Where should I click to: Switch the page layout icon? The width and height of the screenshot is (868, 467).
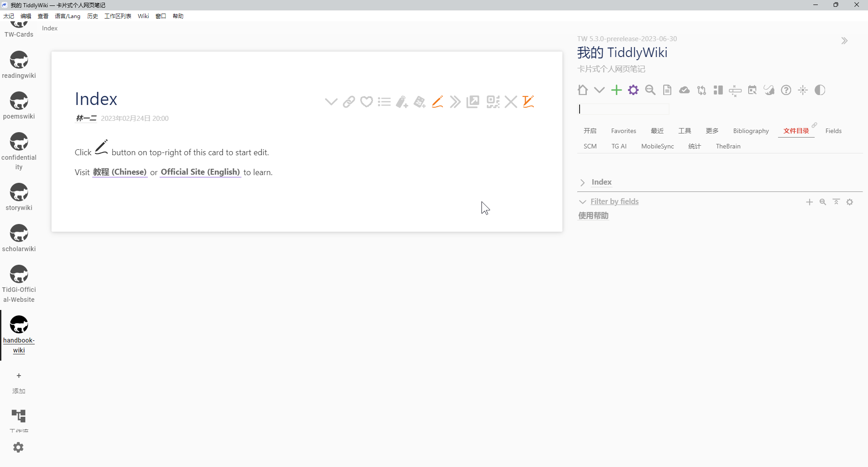[x=718, y=90]
